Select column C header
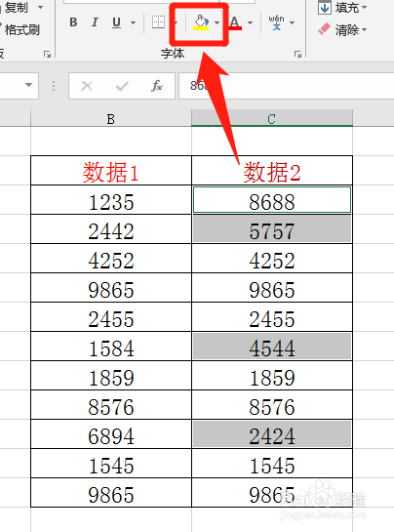This screenshot has width=394, height=532. (x=271, y=118)
